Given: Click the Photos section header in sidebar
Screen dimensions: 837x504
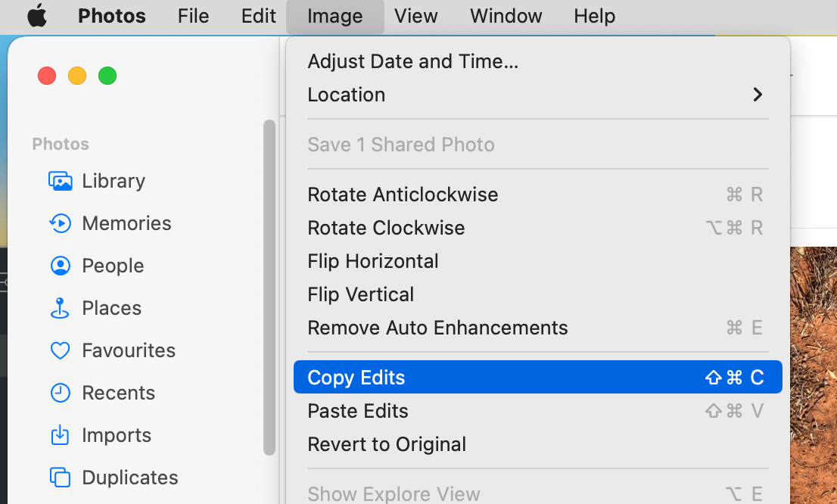Looking at the screenshot, I should point(61,144).
